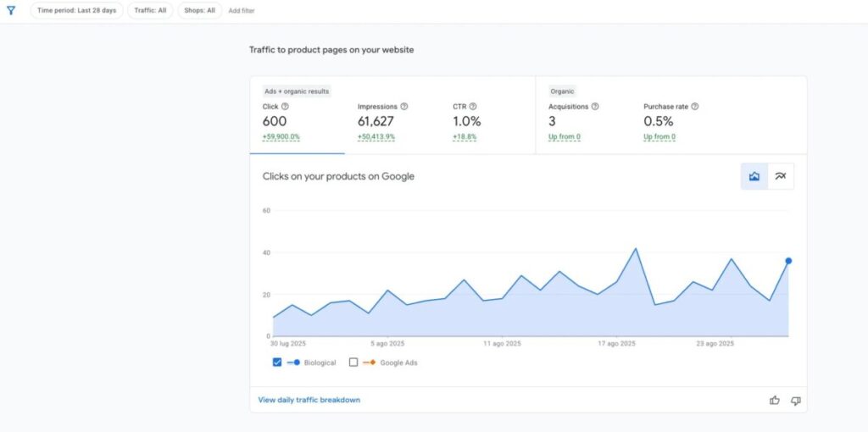Open Time period: Last 28 days filter
Image resolution: width=868 pixels, height=432 pixels.
coord(77,11)
